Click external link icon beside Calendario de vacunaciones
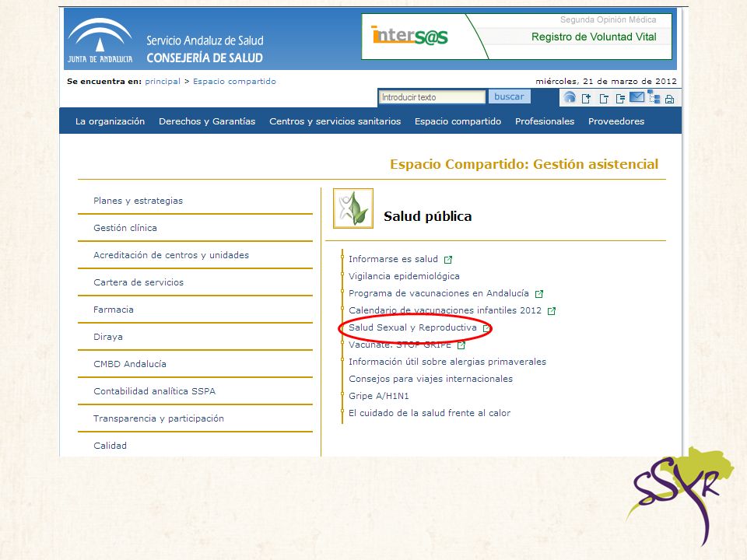Screen dimensions: 747x560 click(x=552, y=311)
